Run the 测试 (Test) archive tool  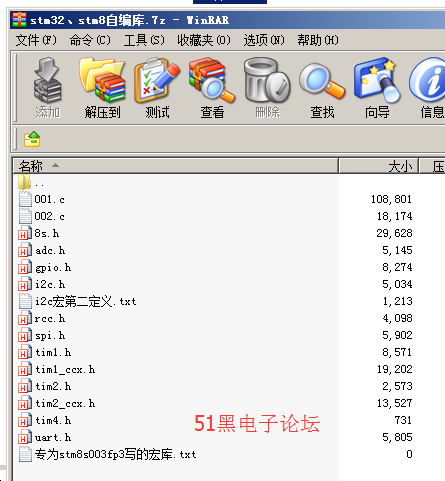(157, 88)
